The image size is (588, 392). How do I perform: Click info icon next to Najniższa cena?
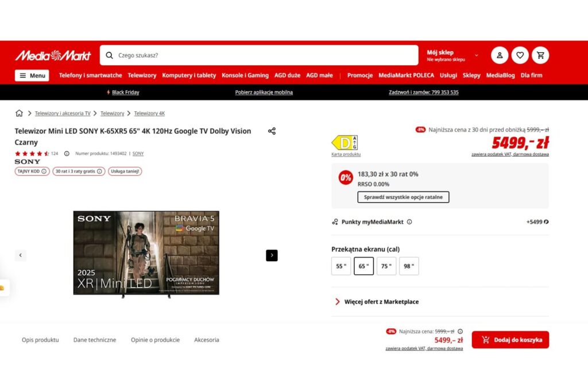[460, 331]
